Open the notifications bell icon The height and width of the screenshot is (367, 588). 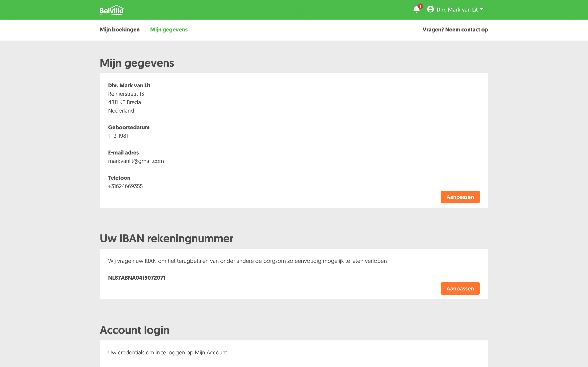tap(416, 10)
